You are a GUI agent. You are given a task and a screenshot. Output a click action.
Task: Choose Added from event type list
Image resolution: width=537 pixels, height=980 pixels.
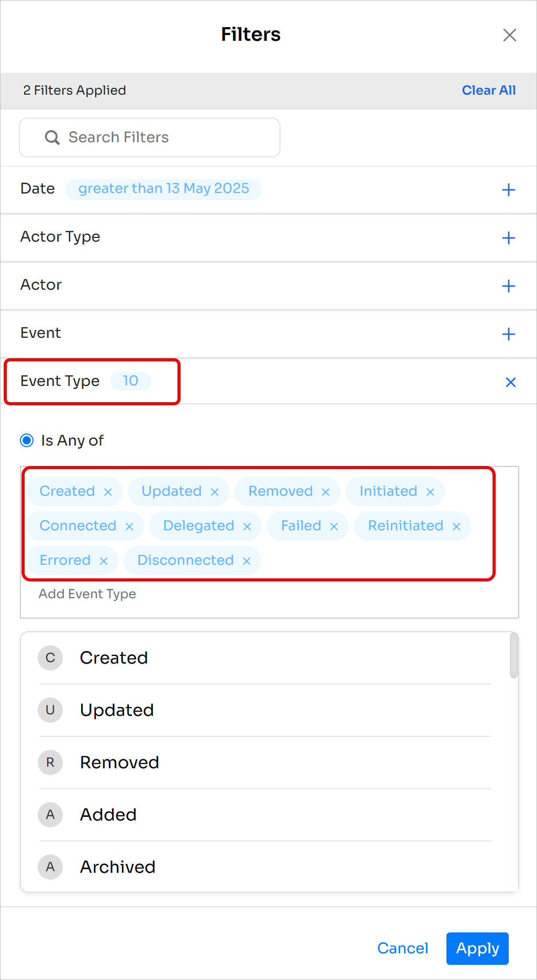(265, 815)
